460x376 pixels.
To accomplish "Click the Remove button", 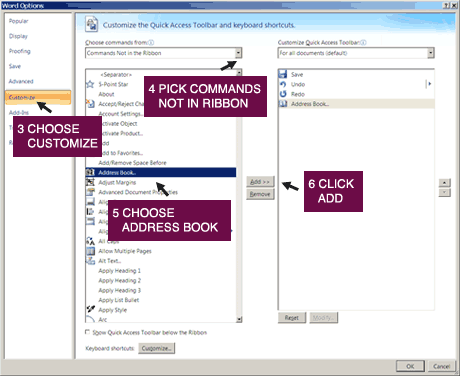I will pos(260,194).
